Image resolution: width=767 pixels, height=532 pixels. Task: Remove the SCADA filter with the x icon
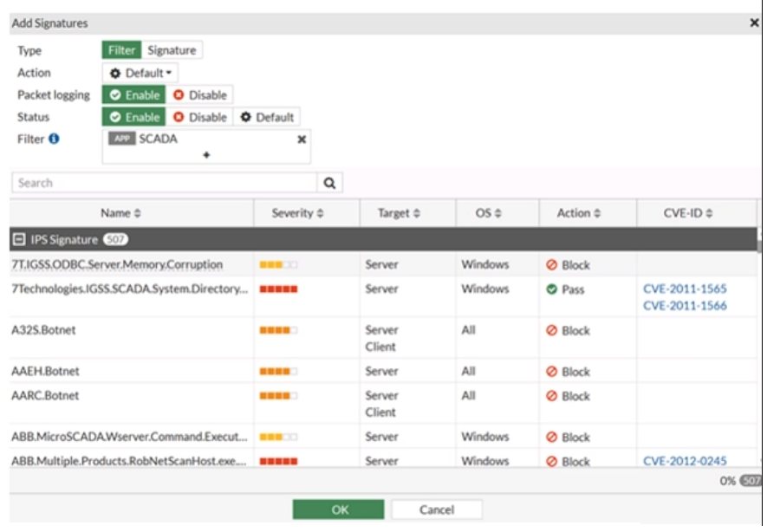(x=302, y=139)
